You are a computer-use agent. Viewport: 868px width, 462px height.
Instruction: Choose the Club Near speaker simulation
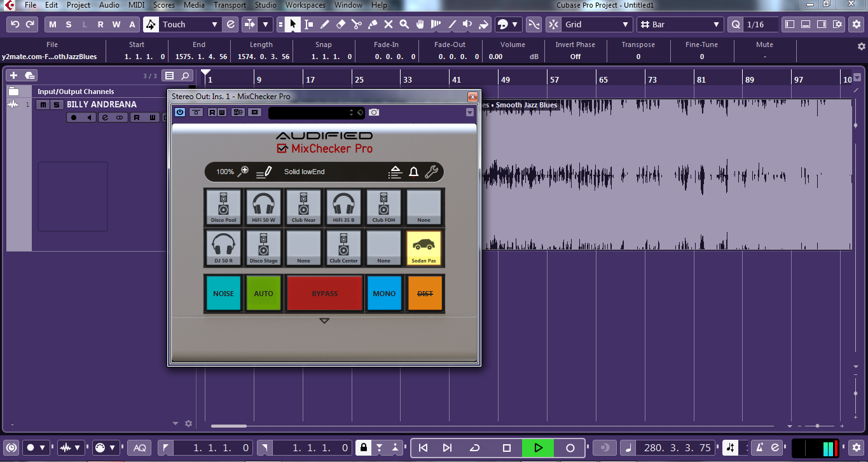coord(303,207)
